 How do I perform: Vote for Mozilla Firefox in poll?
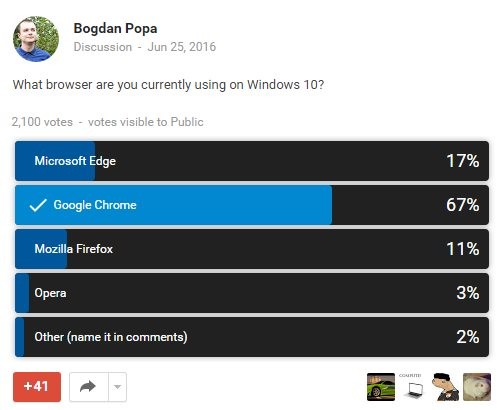tap(252, 249)
